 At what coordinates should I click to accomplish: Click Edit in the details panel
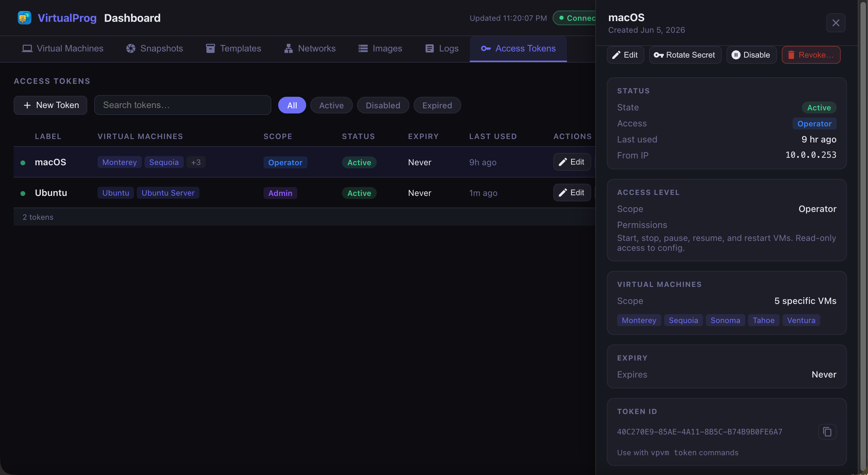tap(626, 55)
